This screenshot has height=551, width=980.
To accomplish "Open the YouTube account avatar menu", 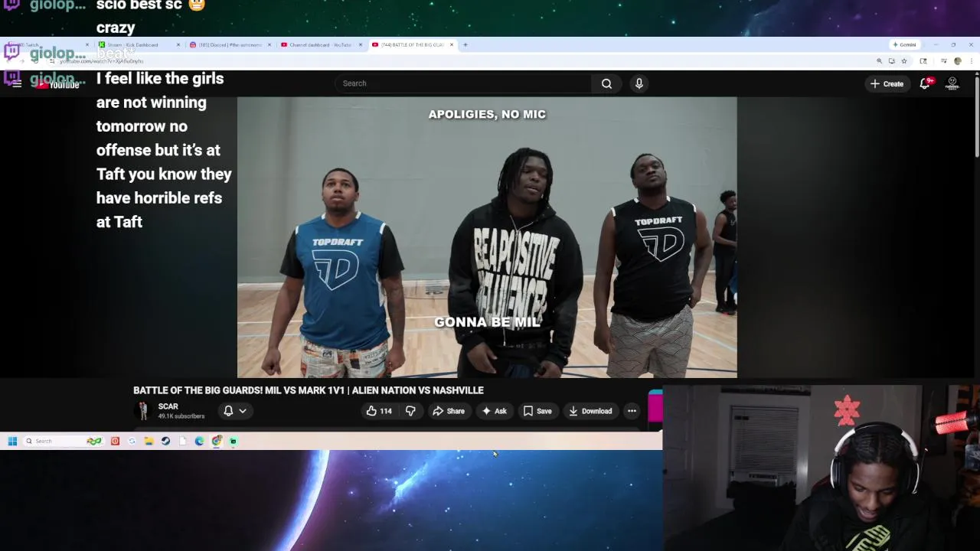I will point(952,83).
